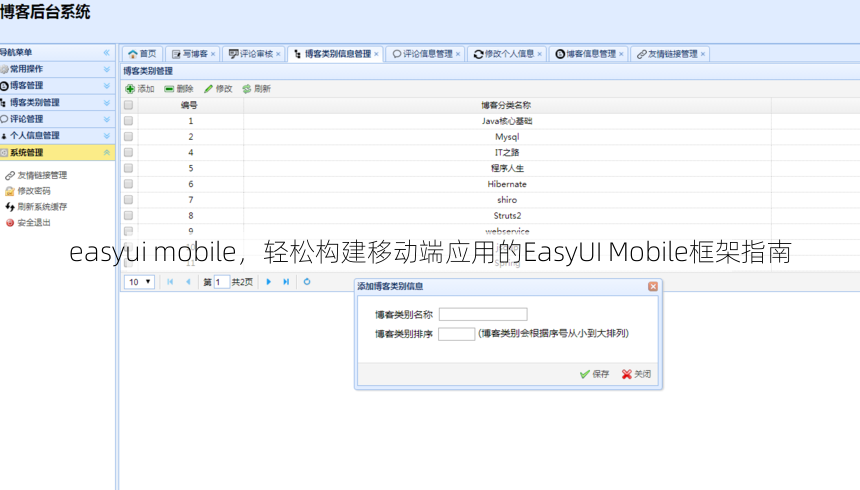Collapse the 系统管理 accordion section
Image resolution: width=860 pixels, height=490 pixels.
coord(106,153)
